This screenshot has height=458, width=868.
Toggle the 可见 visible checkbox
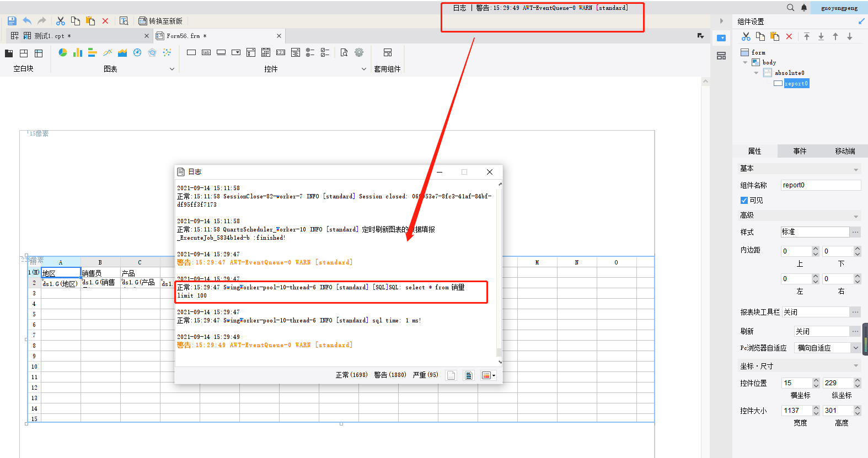pos(744,200)
